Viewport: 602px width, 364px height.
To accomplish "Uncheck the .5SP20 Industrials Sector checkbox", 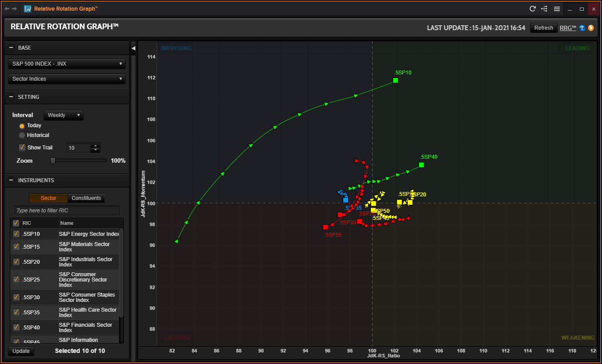I will [x=16, y=262].
